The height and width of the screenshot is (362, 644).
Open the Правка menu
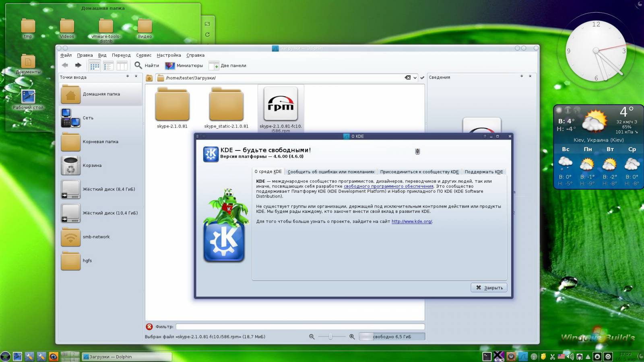[x=85, y=55]
